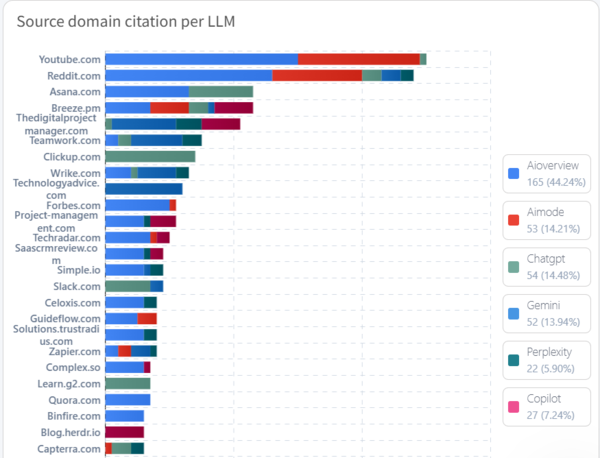This screenshot has height=458, width=600.
Task: Click the red Aimode segment of Reddit.com bar
Action: coord(317,75)
